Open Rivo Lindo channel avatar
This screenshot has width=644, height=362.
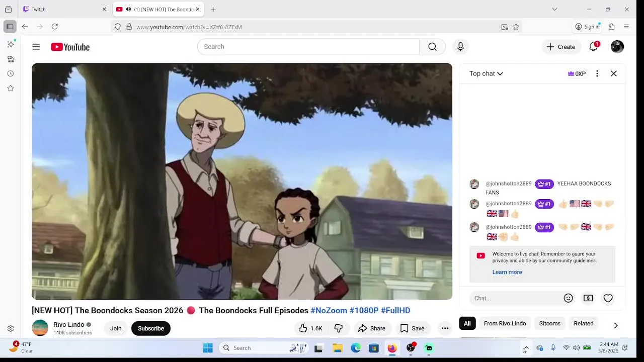[40, 328]
